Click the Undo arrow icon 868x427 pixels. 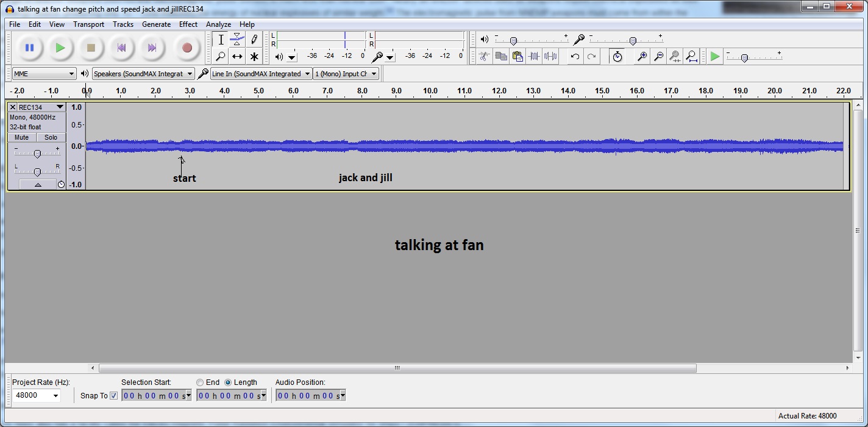(x=575, y=57)
